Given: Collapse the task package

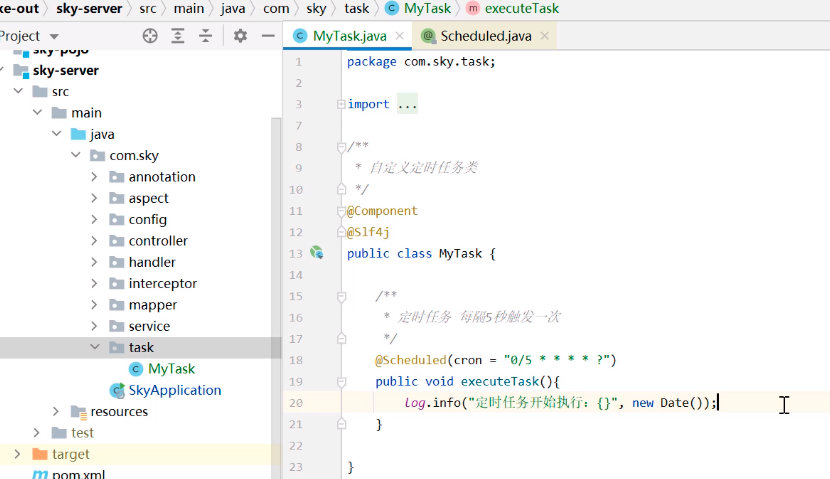Looking at the screenshot, I should click(94, 347).
